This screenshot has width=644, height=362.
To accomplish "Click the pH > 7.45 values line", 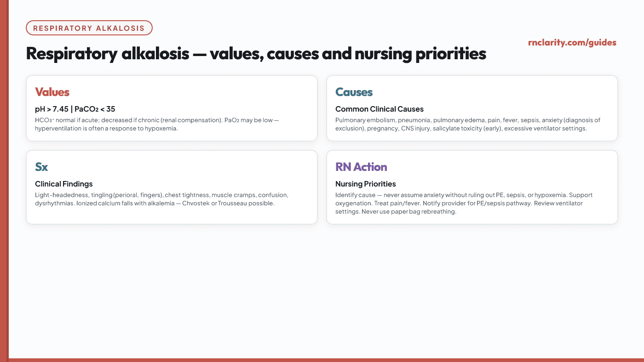I will point(75,109).
